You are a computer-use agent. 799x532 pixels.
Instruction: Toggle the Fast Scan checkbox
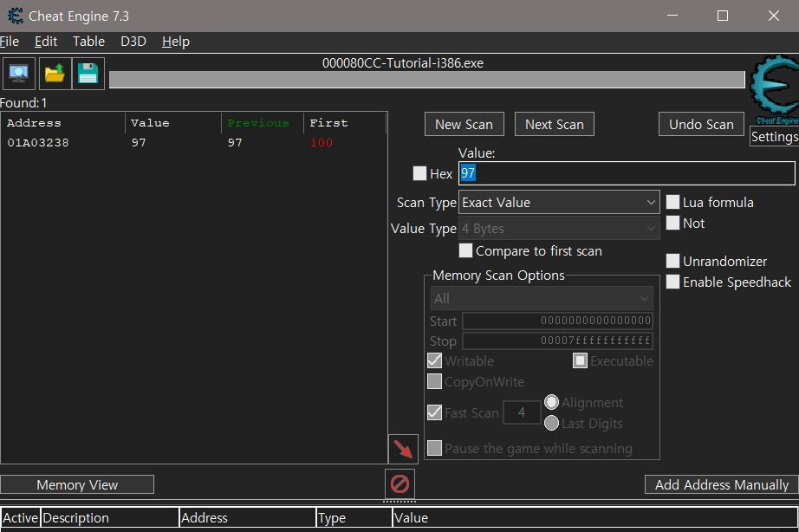pos(434,412)
